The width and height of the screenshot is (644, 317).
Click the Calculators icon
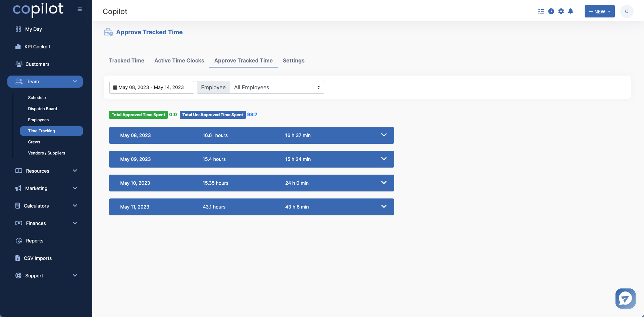tap(18, 206)
